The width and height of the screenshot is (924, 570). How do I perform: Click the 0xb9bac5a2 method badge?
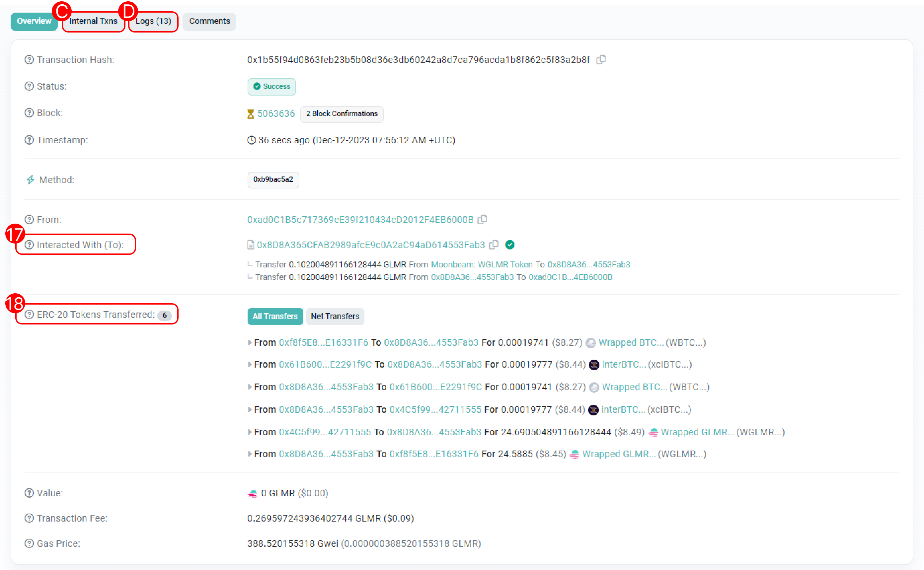[273, 179]
